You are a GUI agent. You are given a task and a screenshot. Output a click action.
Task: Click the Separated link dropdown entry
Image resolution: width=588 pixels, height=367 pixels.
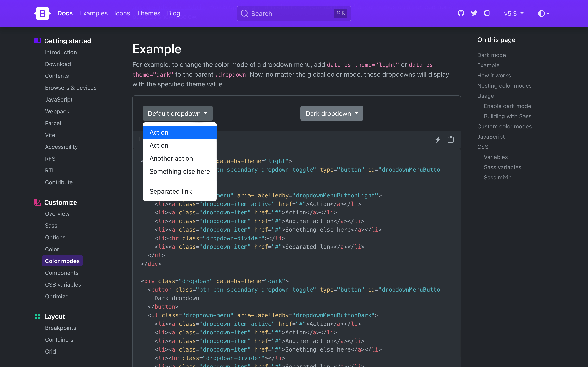tap(171, 191)
